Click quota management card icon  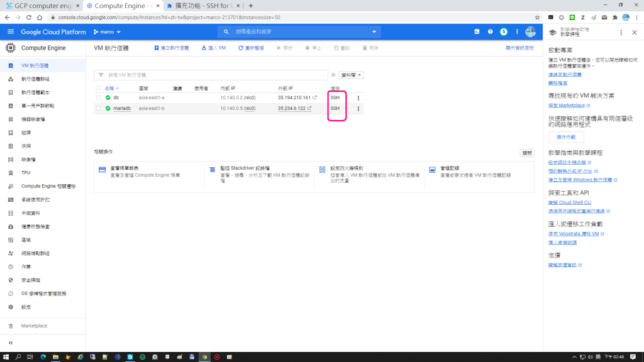pyautogui.click(x=432, y=170)
